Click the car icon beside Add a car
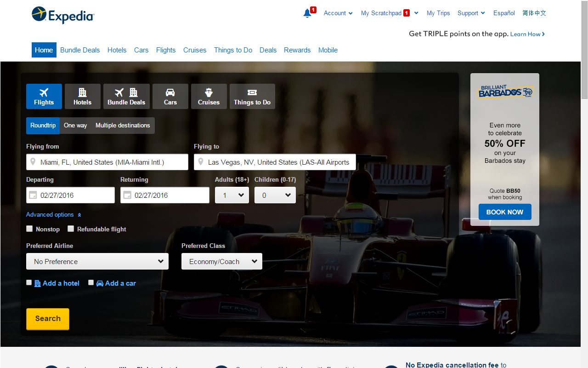588x368 pixels. pos(100,283)
